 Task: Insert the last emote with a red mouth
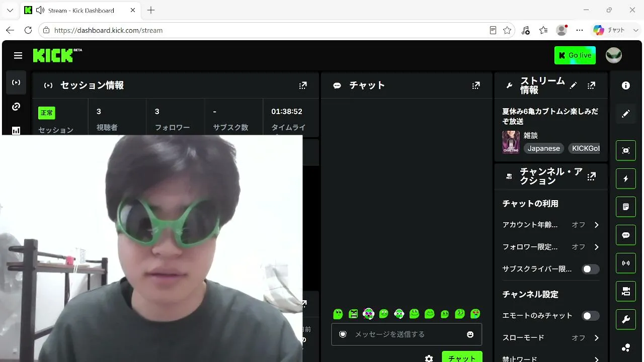(475, 314)
